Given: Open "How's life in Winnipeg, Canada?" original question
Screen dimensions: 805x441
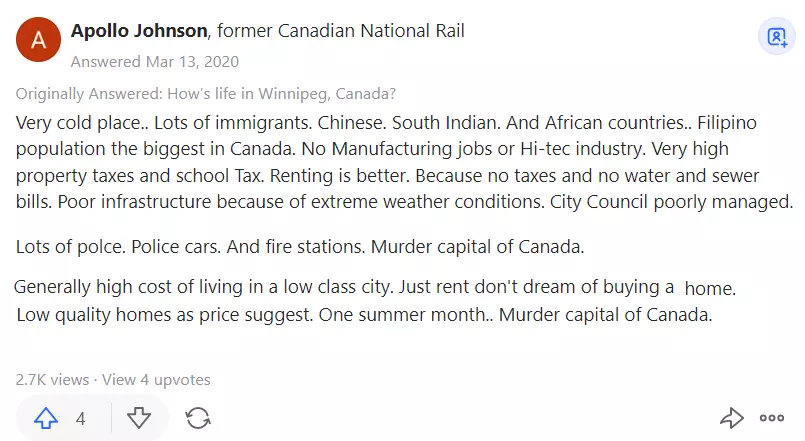Looking at the screenshot, I should [x=282, y=94].
